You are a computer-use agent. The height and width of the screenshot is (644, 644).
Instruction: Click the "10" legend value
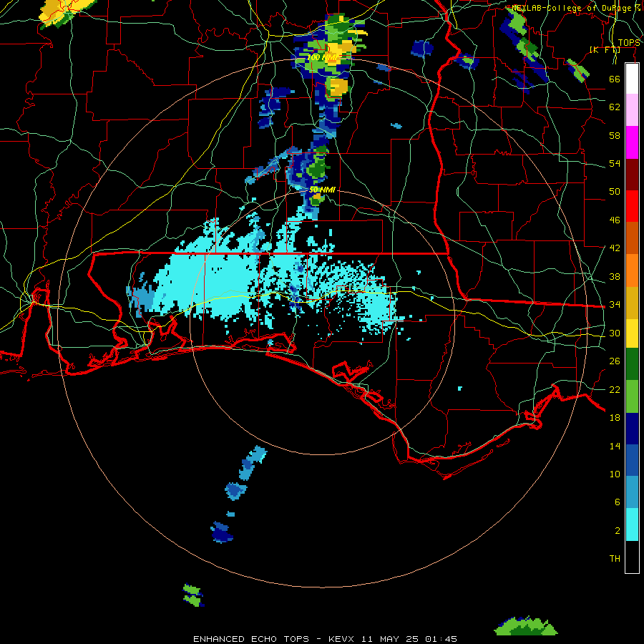(x=615, y=474)
